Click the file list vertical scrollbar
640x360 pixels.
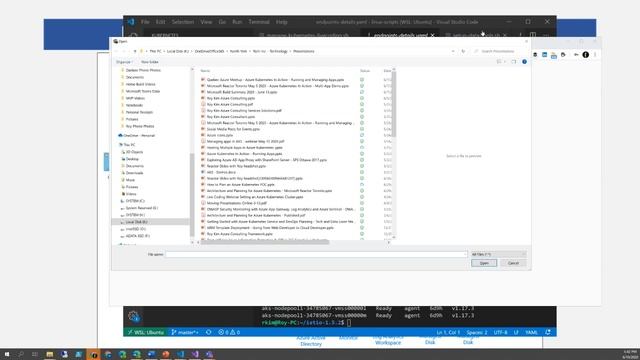click(x=394, y=104)
